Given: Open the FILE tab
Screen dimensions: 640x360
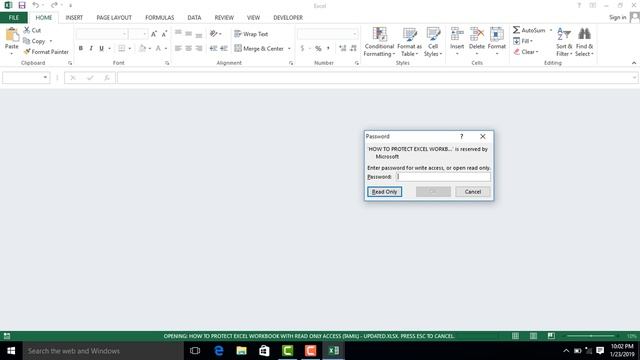Looking at the screenshot, I should (14, 18).
